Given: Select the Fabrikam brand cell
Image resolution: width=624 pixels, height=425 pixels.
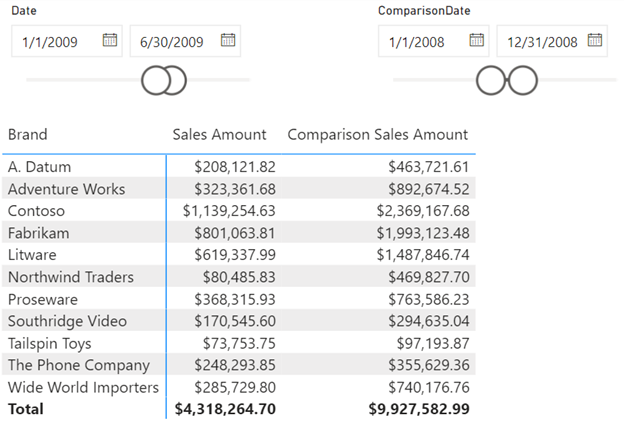Looking at the screenshot, I should tap(39, 233).
